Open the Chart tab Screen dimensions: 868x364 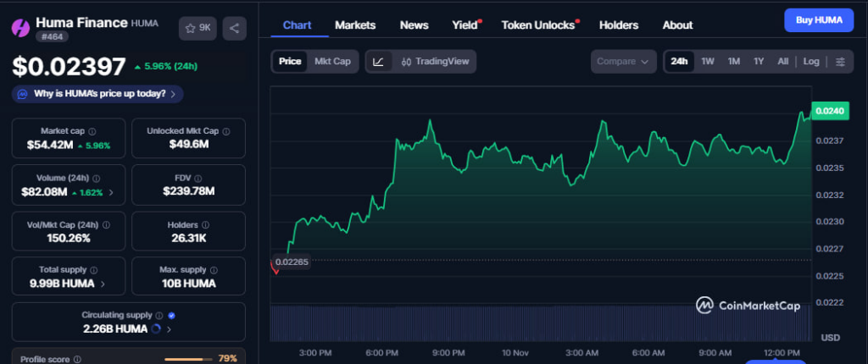pos(298,25)
